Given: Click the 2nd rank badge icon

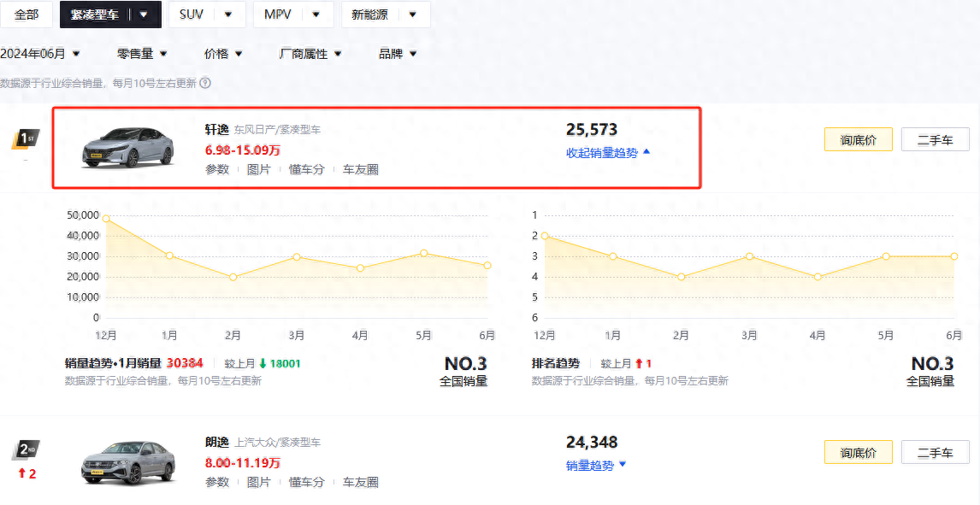Looking at the screenshot, I should (x=25, y=449).
